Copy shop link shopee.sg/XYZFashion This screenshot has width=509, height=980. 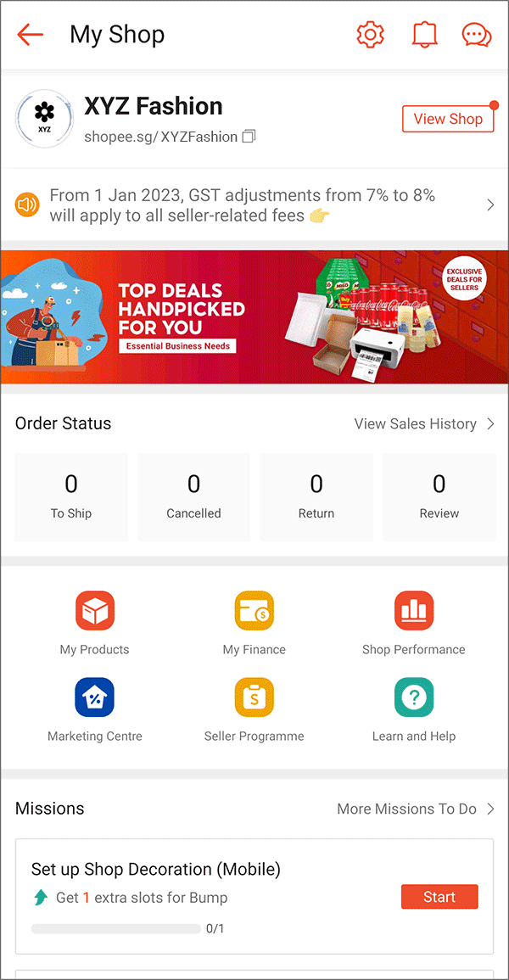249,137
